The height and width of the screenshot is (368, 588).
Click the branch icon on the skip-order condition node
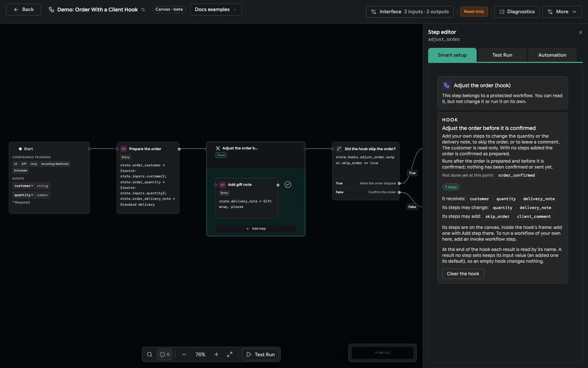339,149
